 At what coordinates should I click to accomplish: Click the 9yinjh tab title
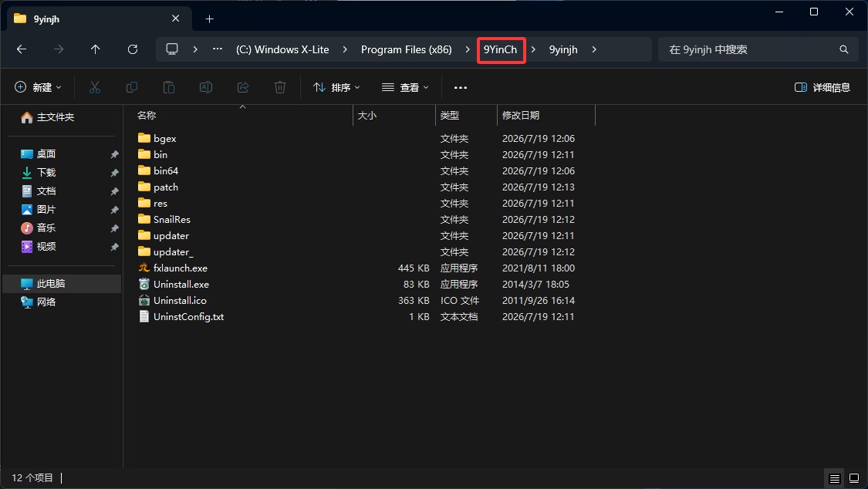coord(46,19)
